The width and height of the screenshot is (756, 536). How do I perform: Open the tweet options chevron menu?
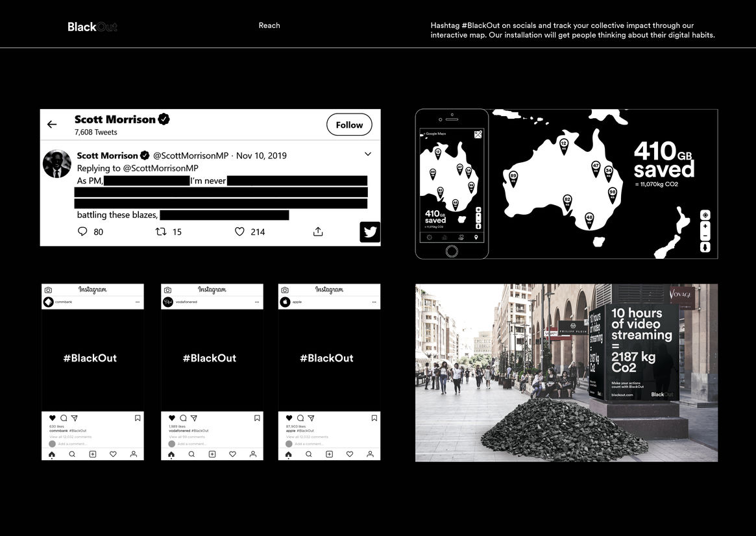click(x=368, y=154)
